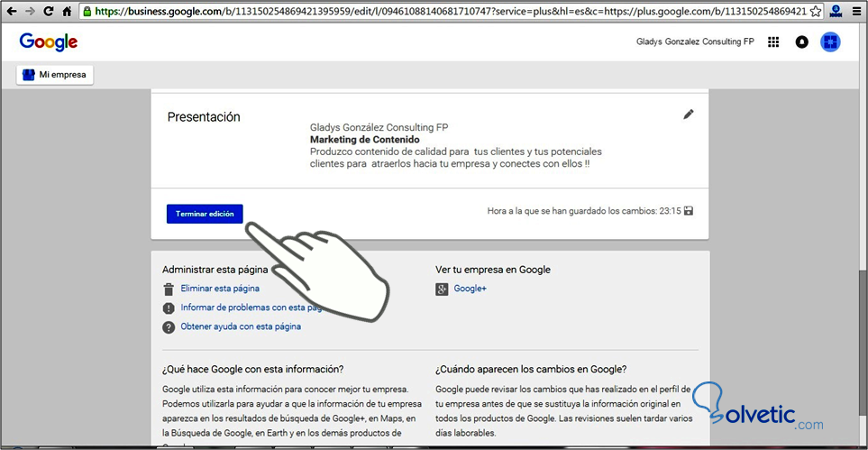Open account avatar menu

830,41
